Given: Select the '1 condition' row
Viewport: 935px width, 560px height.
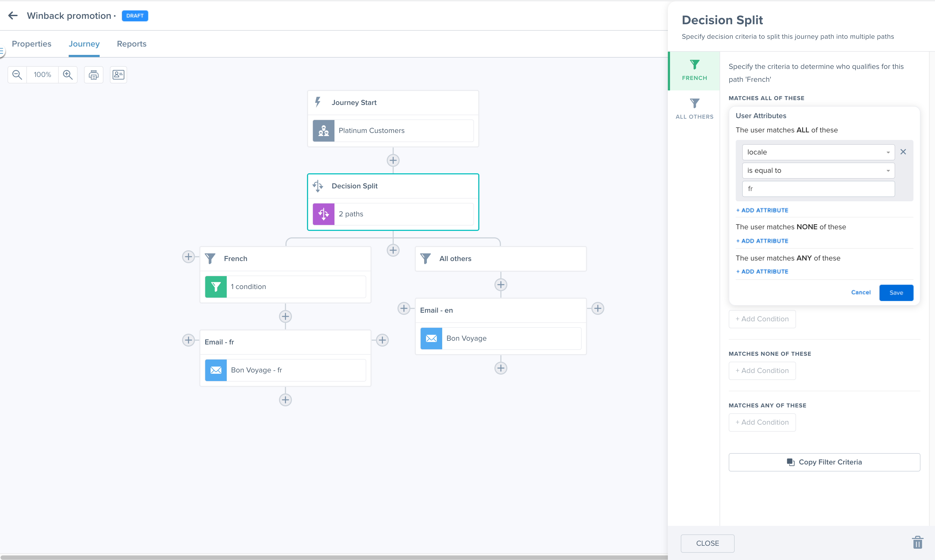Looking at the screenshot, I should pos(285,287).
